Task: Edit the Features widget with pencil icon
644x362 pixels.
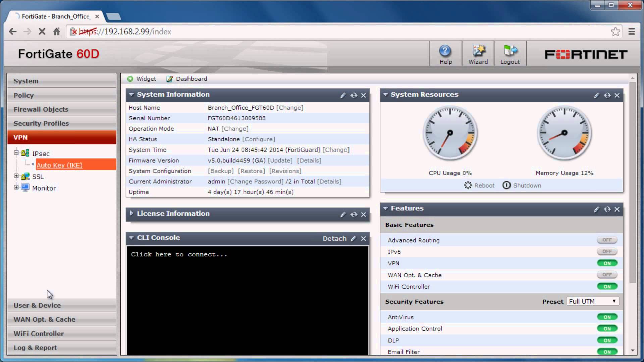Action: click(596, 209)
